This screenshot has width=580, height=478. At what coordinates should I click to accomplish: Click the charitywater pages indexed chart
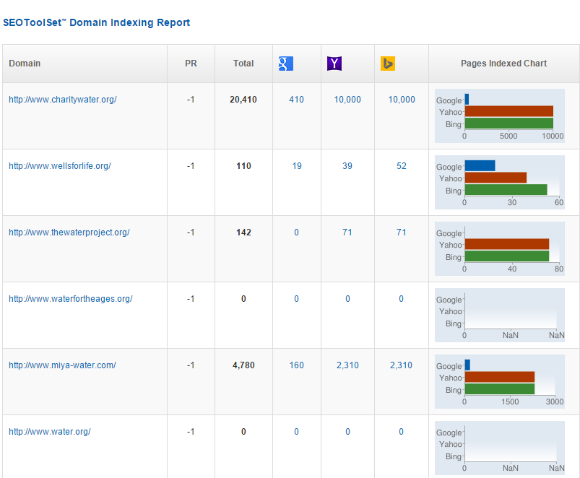point(500,116)
